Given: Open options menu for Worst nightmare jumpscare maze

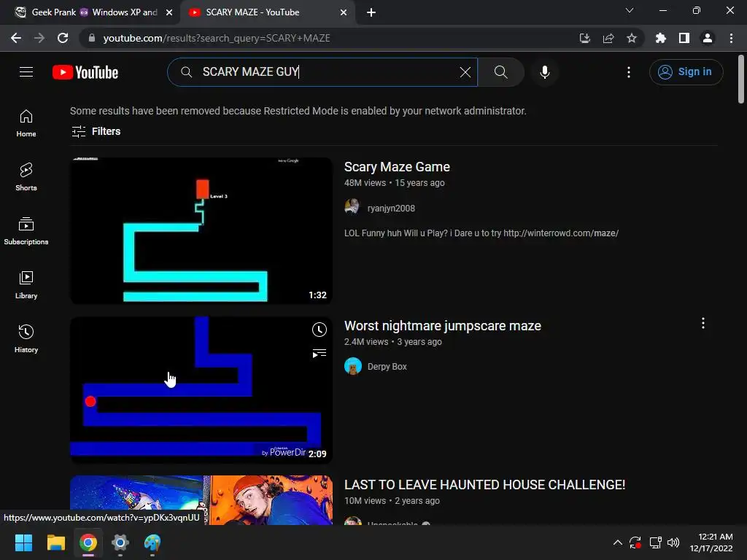Looking at the screenshot, I should 703,323.
